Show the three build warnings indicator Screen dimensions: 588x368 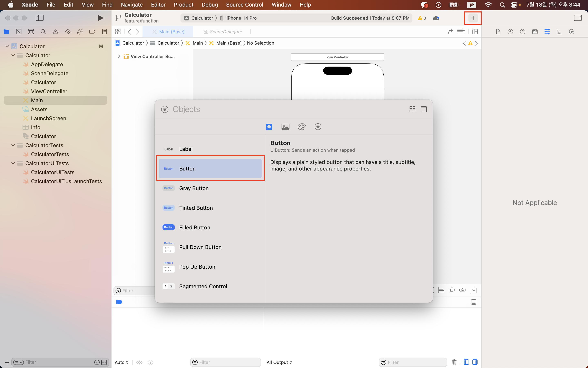coord(422,18)
